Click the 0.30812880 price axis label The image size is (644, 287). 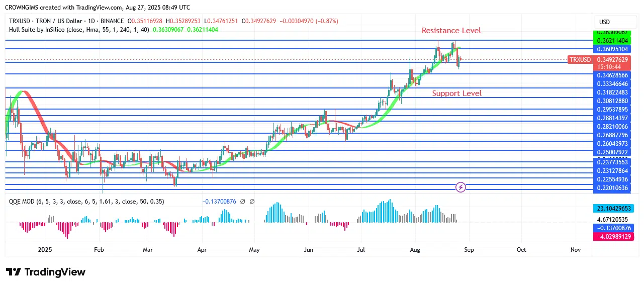pos(612,101)
